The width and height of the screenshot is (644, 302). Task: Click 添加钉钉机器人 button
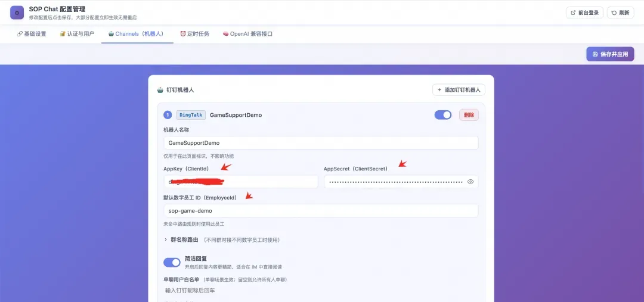coord(459,90)
